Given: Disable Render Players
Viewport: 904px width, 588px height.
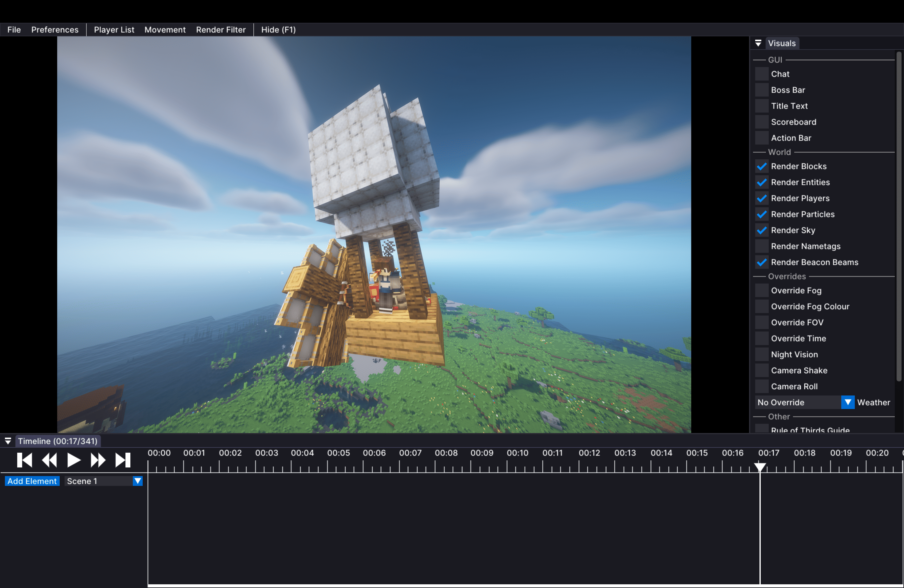Looking at the screenshot, I should pyautogui.click(x=762, y=198).
